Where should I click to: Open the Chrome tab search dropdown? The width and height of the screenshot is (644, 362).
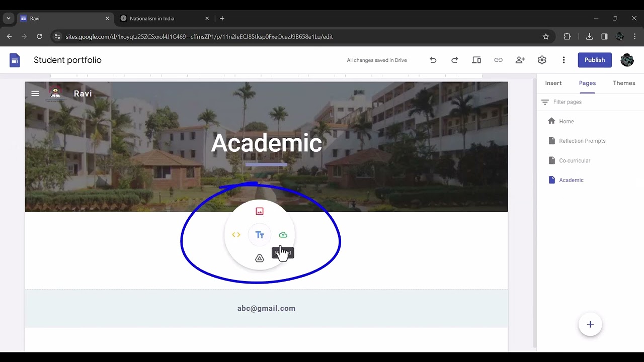[x=9, y=19]
